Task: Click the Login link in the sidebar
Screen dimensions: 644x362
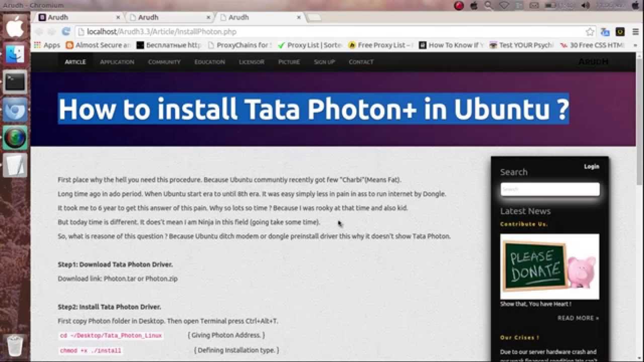Action: click(x=592, y=166)
